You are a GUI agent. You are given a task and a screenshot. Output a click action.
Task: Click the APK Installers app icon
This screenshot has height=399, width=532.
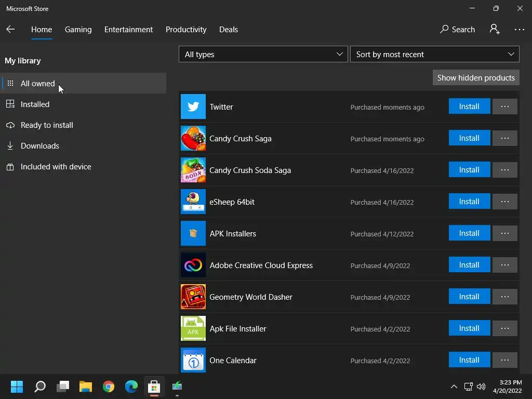tap(193, 233)
